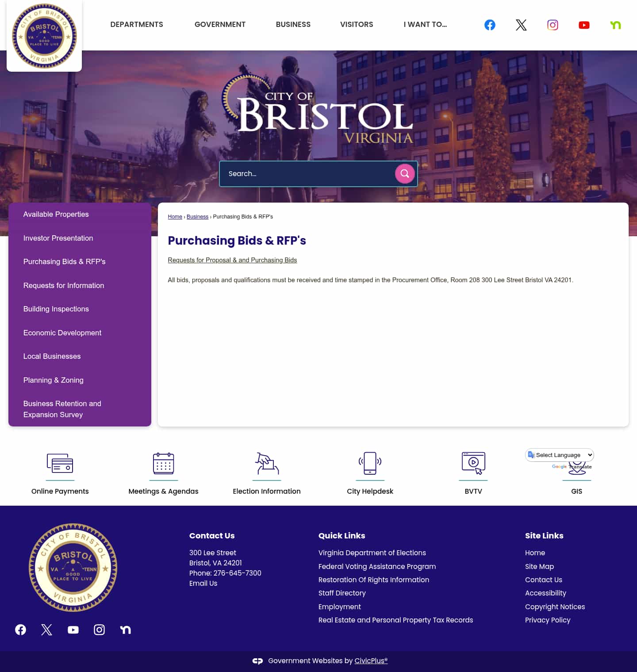Open the GOVERNMENT menu
Screen dimensions: 637x672
pos(220,24)
